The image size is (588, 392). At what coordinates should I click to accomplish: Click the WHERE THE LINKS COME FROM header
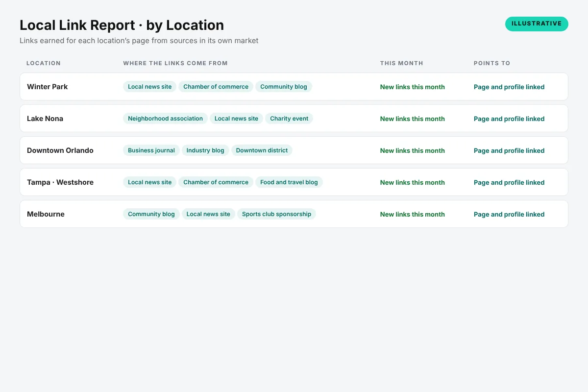pos(175,63)
